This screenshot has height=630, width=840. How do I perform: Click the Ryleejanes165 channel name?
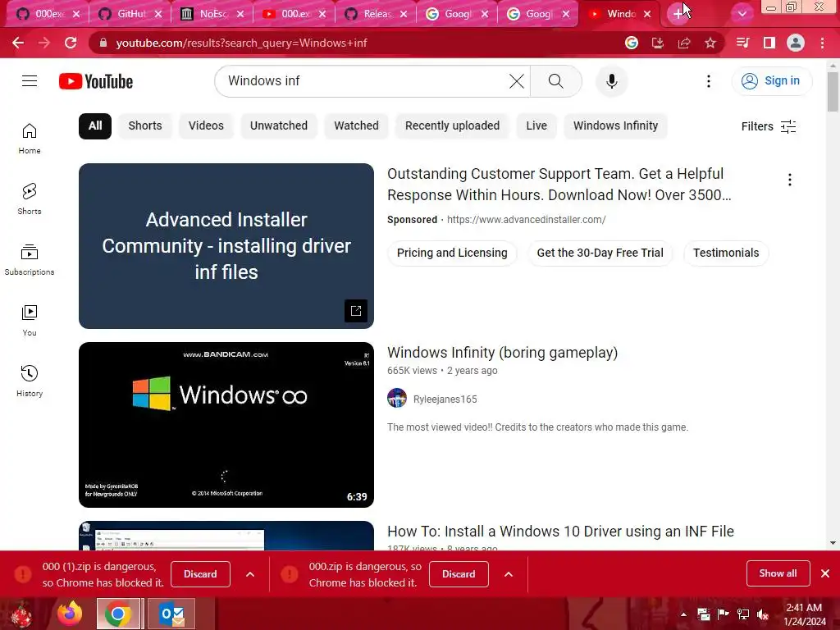445,399
